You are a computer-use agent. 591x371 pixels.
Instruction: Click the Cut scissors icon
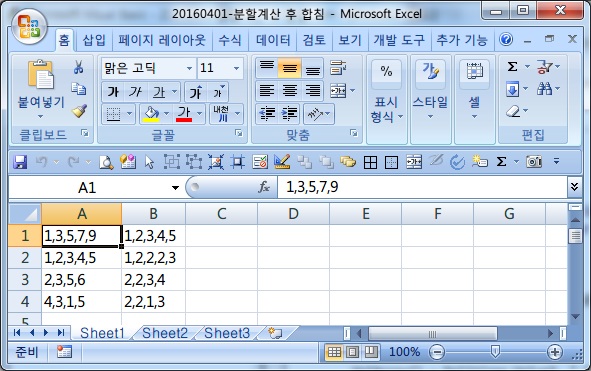pyautogui.click(x=78, y=67)
